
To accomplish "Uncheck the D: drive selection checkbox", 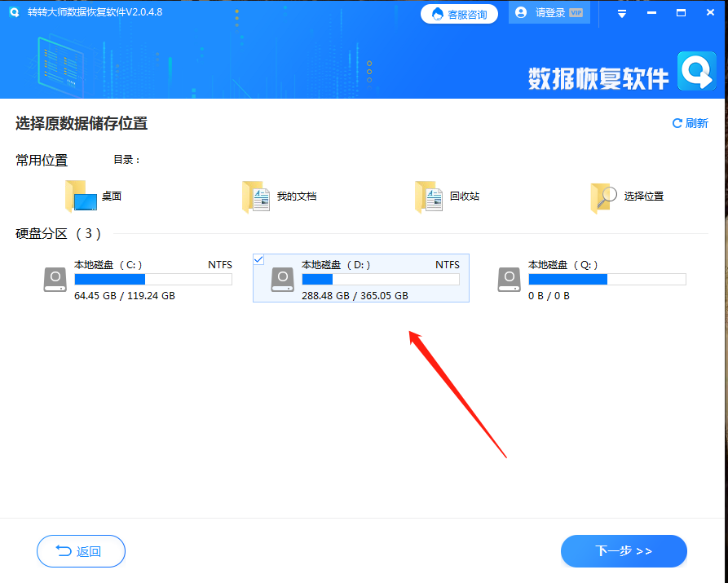I will 258,258.
